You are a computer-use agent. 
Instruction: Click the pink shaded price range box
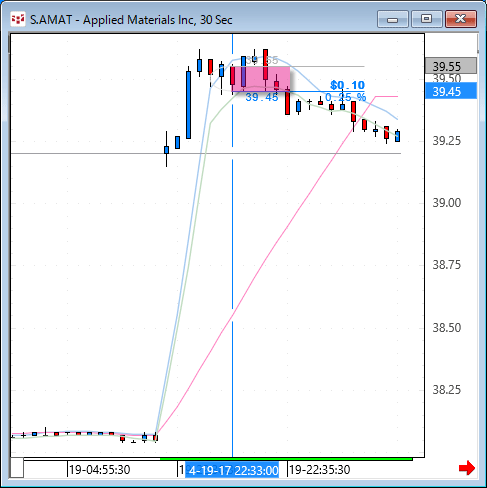click(x=261, y=79)
